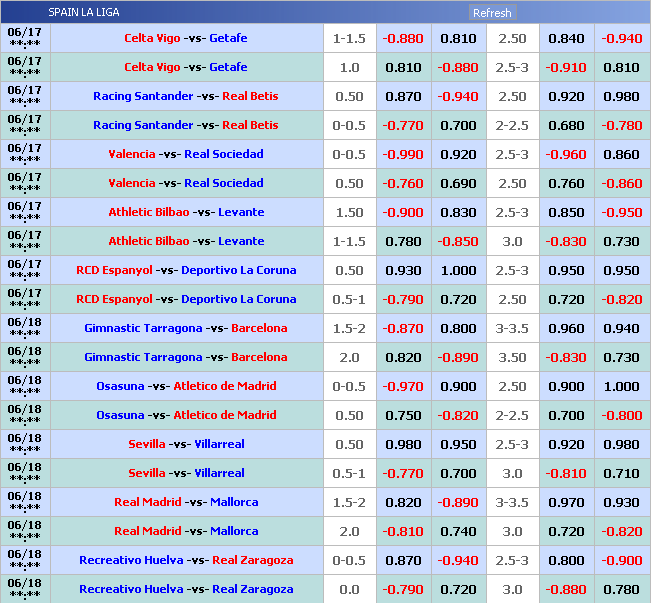Open Recreativo Huelva vs Real Zaragoza 0.0 handicap match

point(186,589)
